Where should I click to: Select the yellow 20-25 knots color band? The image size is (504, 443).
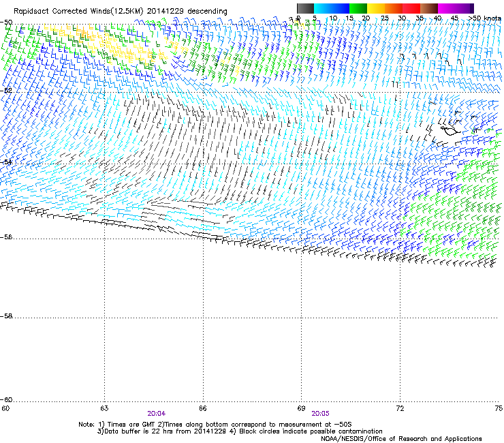point(376,8)
